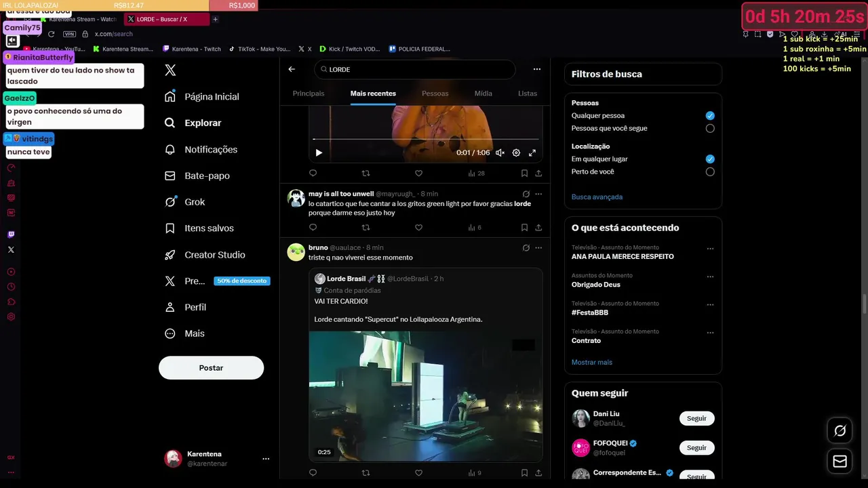868x488 pixels.
Task: Like bruno's post
Action: (418, 473)
